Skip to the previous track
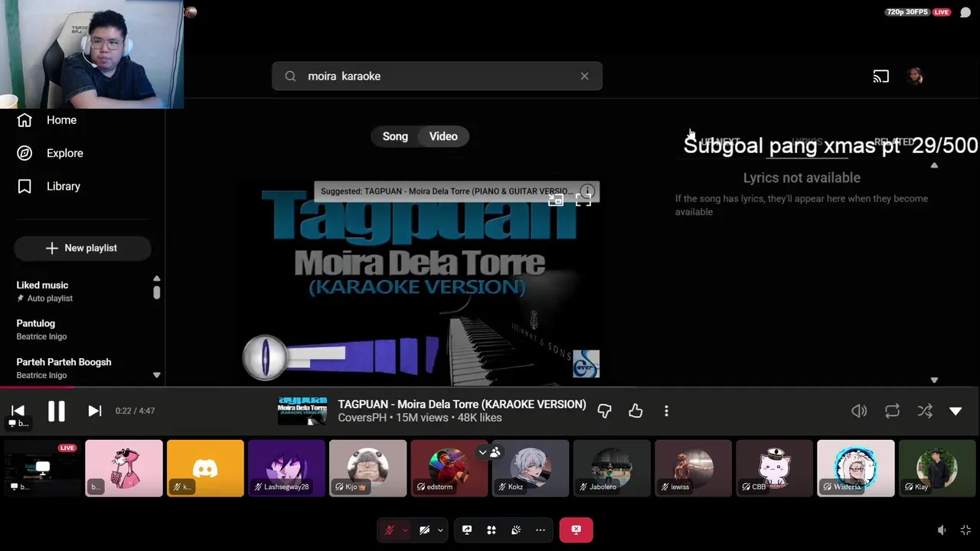Screen dimensions: 980x551 [x=18, y=411]
